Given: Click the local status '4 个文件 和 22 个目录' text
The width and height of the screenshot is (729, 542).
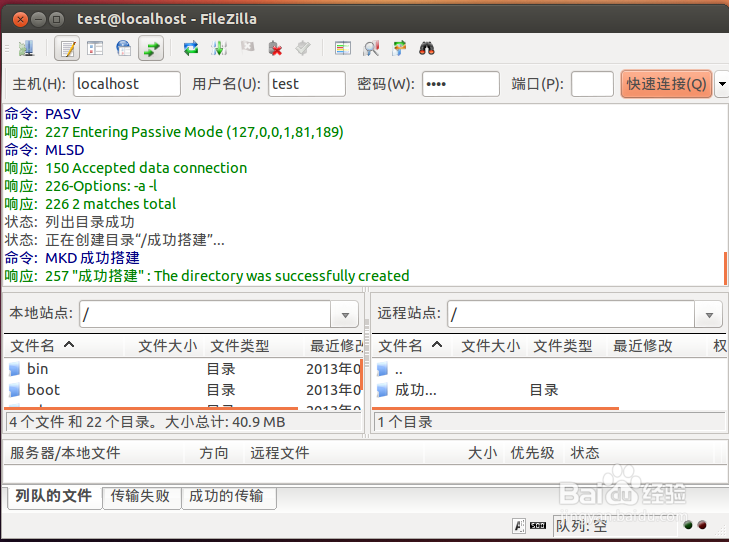Looking at the screenshot, I should 147,422.
